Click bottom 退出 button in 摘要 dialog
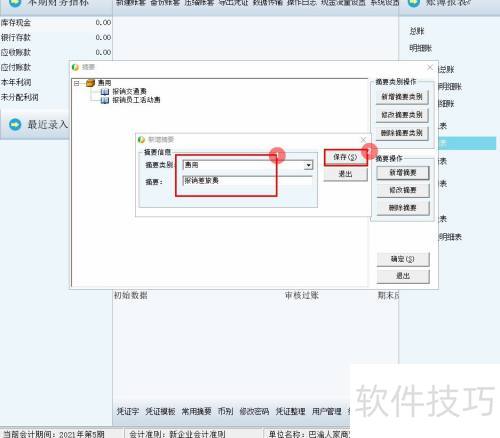 (403, 276)
